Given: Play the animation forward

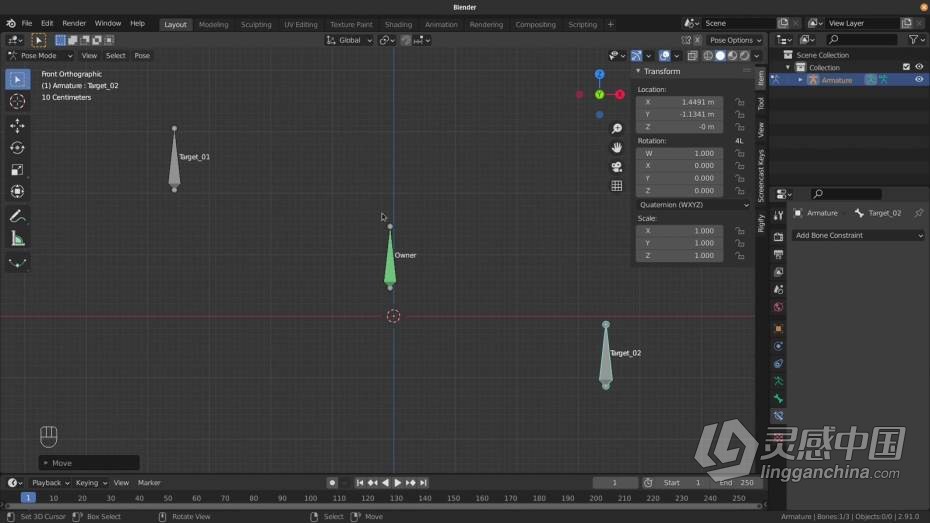Looking at the screenshot, I should [x=398, y=483].
